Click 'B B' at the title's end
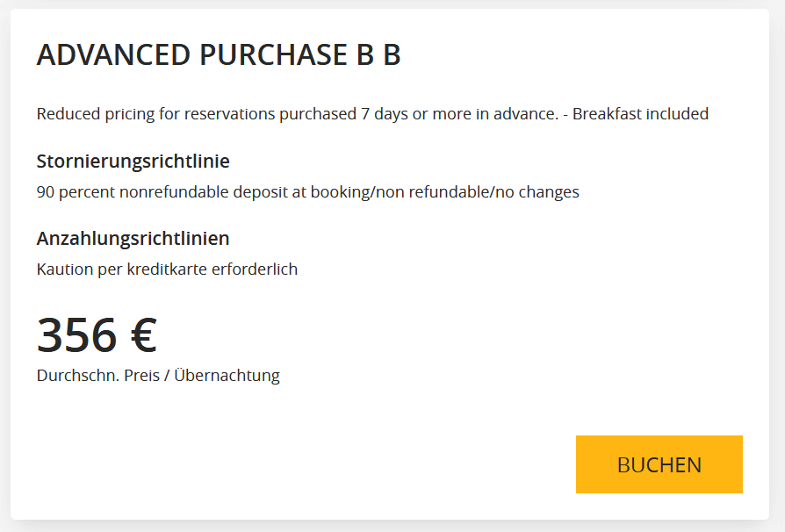 pyautogui.click(x=378, y=54)
